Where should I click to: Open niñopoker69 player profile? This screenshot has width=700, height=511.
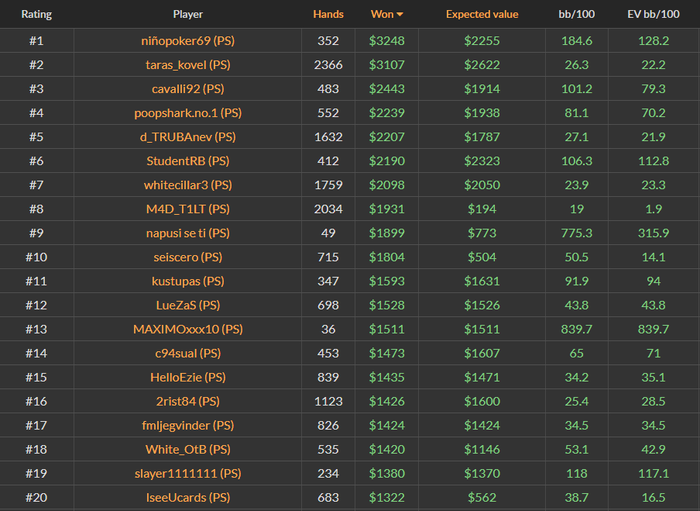(188, 41)
